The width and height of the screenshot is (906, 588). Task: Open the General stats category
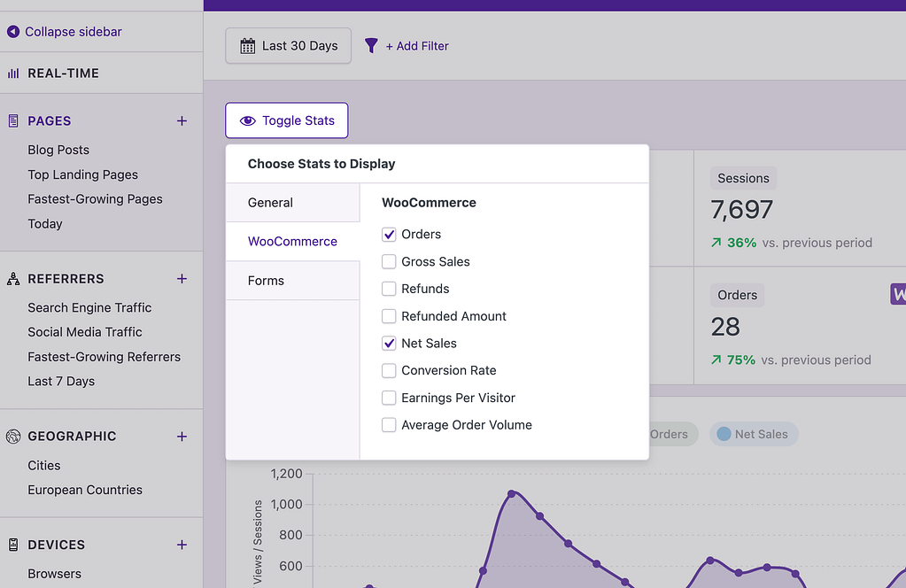tap(270, 202)
